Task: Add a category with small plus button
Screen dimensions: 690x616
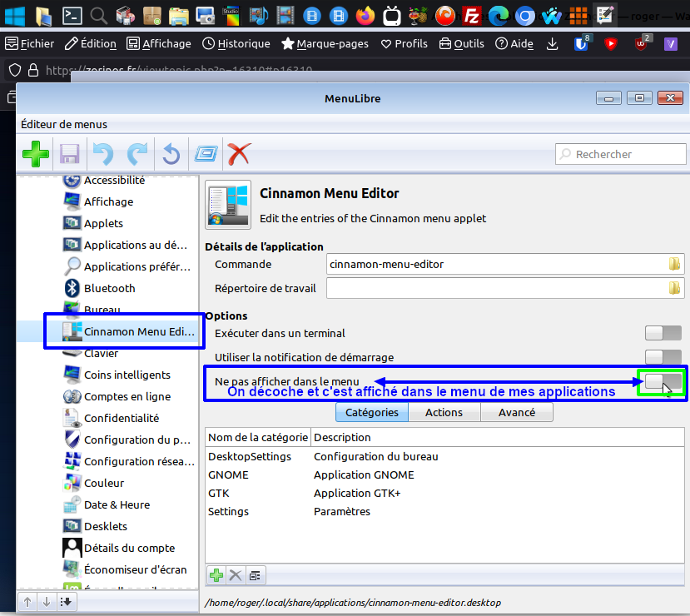Action: coord(216,574)
